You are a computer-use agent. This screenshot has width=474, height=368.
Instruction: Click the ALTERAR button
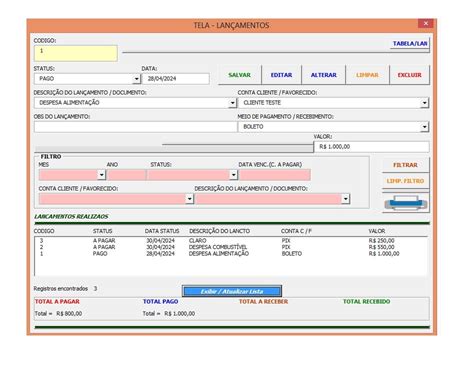coord(324,75)
